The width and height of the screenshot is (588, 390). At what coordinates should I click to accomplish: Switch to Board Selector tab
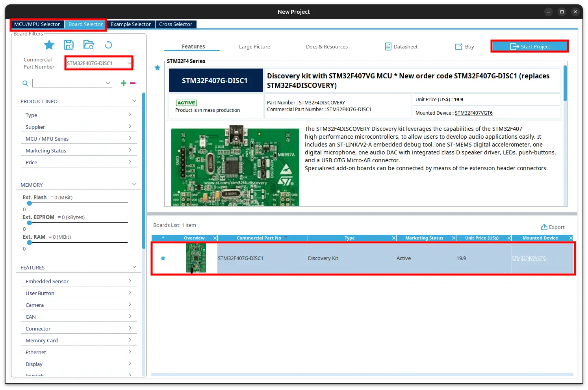(x=85, y=24)
